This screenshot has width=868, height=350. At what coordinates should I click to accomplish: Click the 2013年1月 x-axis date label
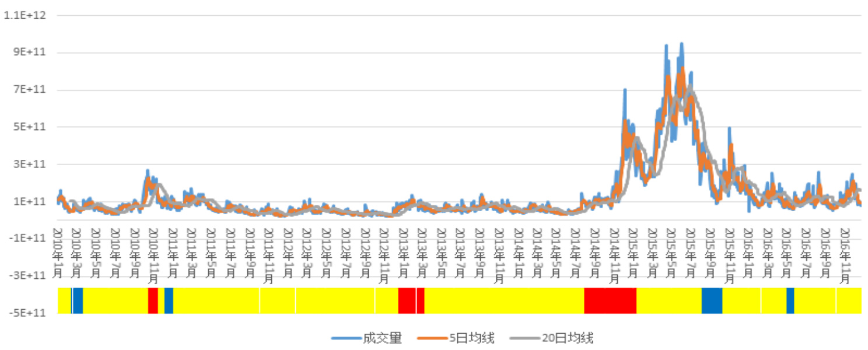click(403, 245)
